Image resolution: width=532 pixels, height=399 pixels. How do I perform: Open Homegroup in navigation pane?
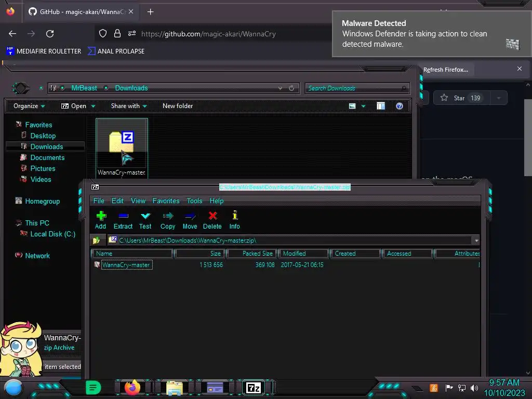pos(43,201)
